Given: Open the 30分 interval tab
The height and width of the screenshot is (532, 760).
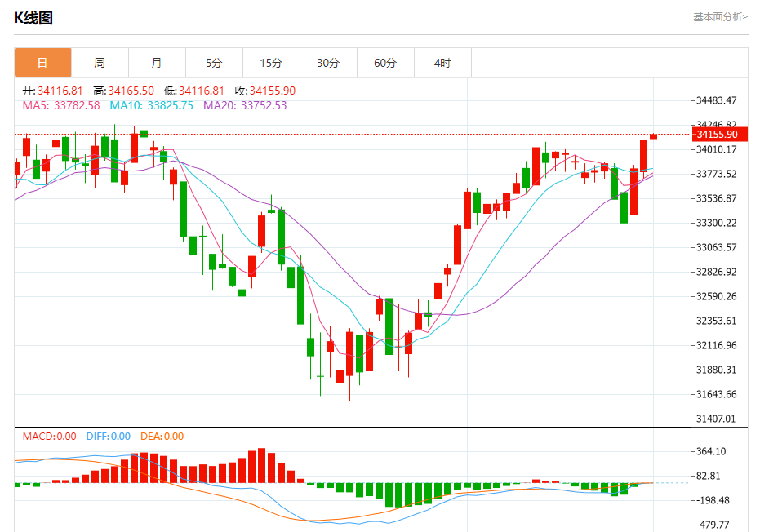Looking at the screenshot, I should [329, 63].
